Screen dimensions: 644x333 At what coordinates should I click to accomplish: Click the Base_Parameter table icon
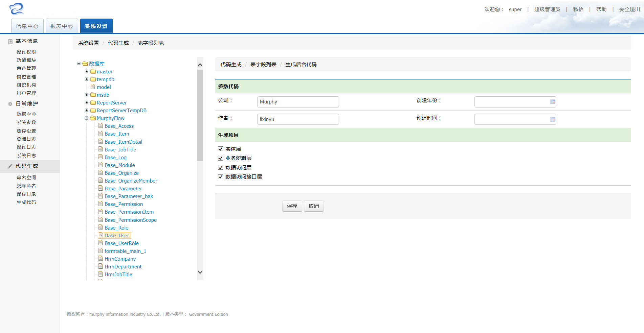point(101,188)
